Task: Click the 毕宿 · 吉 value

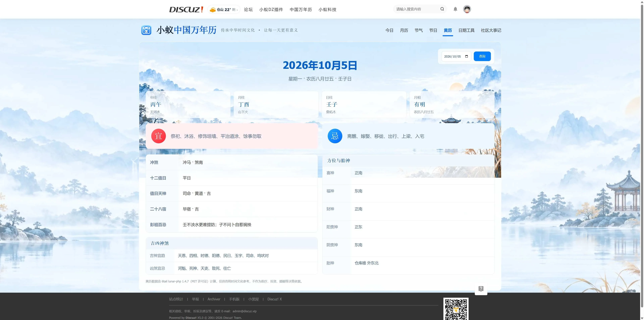Action: [191, 209]
